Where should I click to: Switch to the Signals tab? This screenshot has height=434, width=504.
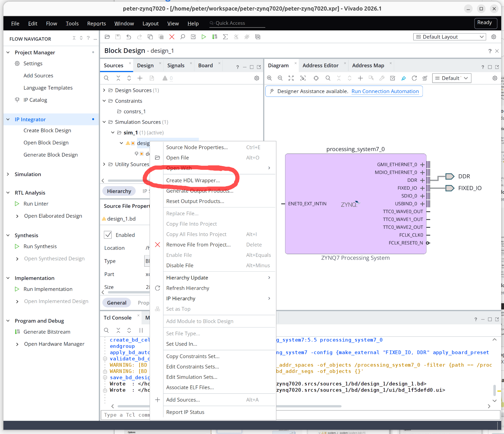176,65
